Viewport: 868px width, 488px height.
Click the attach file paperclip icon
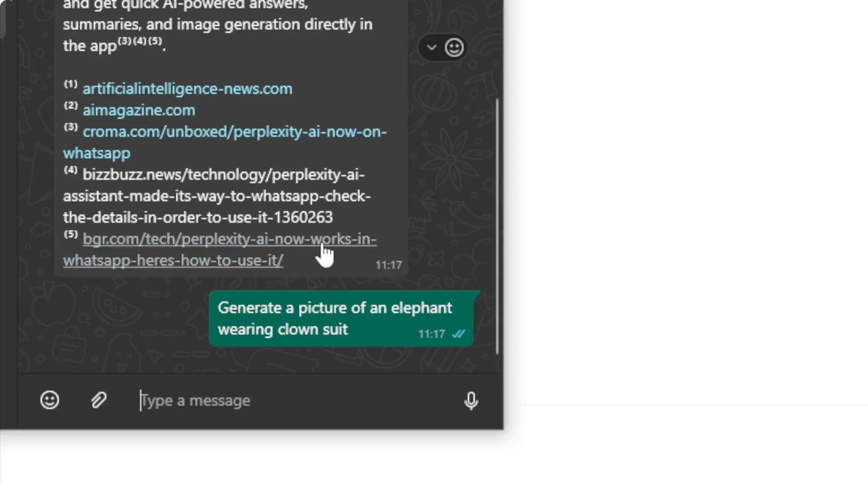99,400
